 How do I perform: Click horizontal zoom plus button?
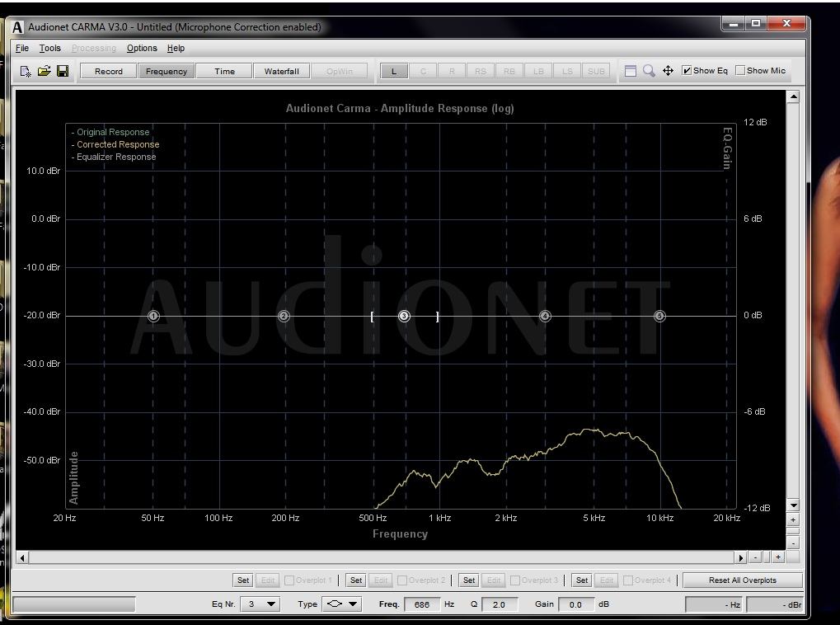point(778,558)
